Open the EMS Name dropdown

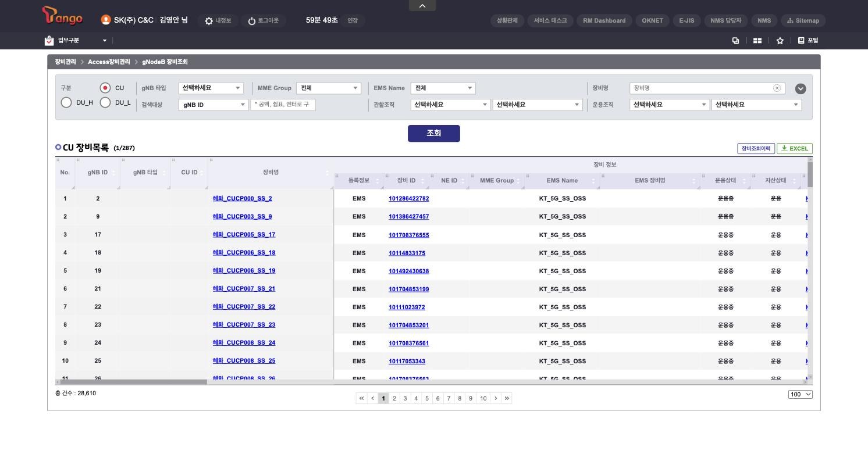click(x=443, y=88)
